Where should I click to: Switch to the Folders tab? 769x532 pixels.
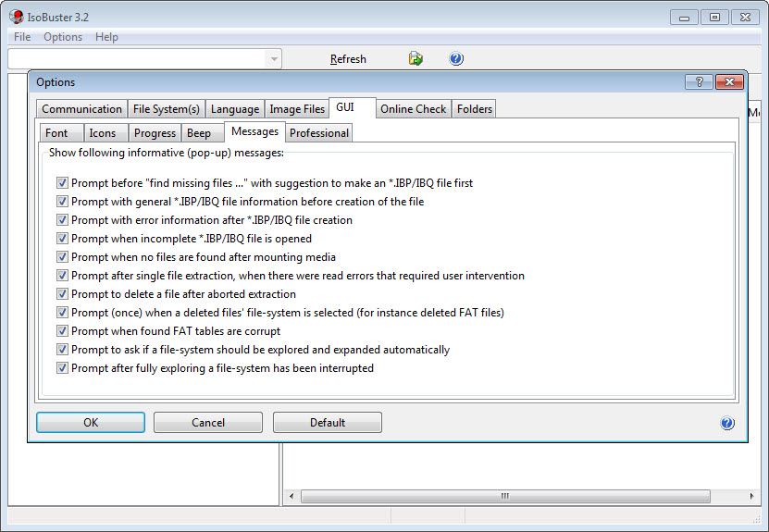point(474,109)
